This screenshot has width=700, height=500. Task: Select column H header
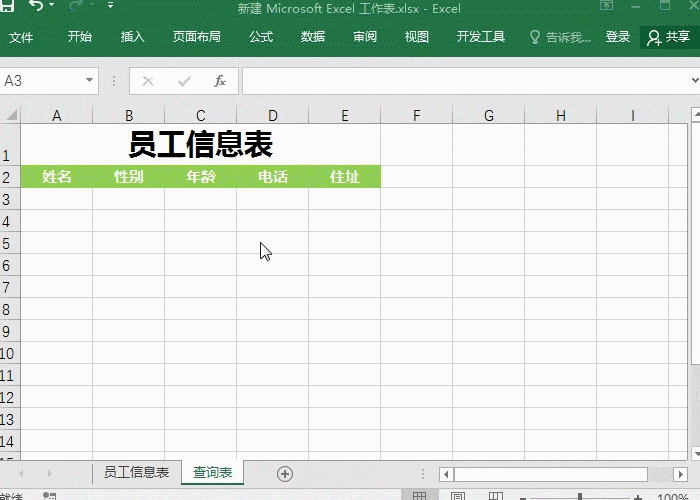pyautogui.click(x=561, y=116)
